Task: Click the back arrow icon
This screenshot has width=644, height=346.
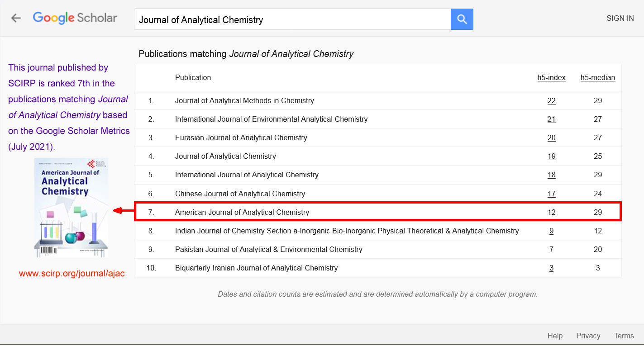Action: 16,18
